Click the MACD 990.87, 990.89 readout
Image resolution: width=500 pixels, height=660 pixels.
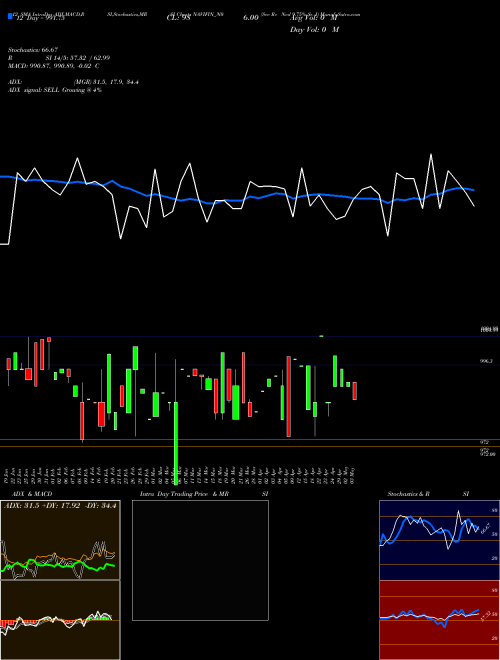click(54, 66)
